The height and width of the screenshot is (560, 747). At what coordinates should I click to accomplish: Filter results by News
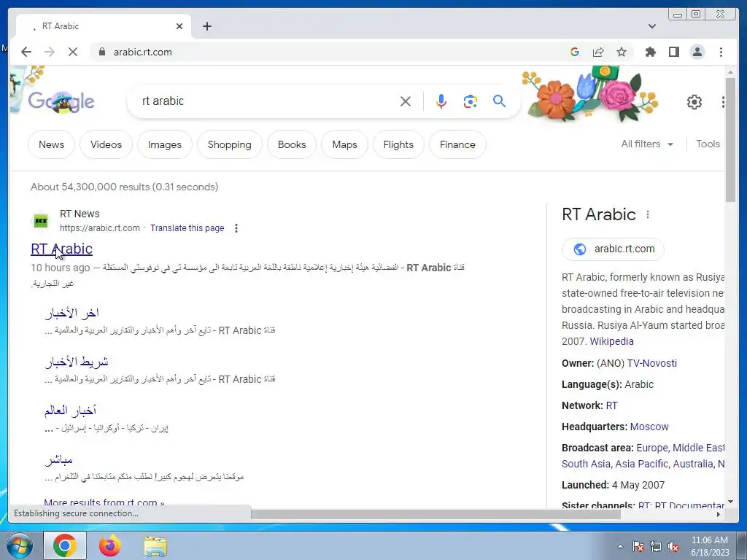coord(52,144)
